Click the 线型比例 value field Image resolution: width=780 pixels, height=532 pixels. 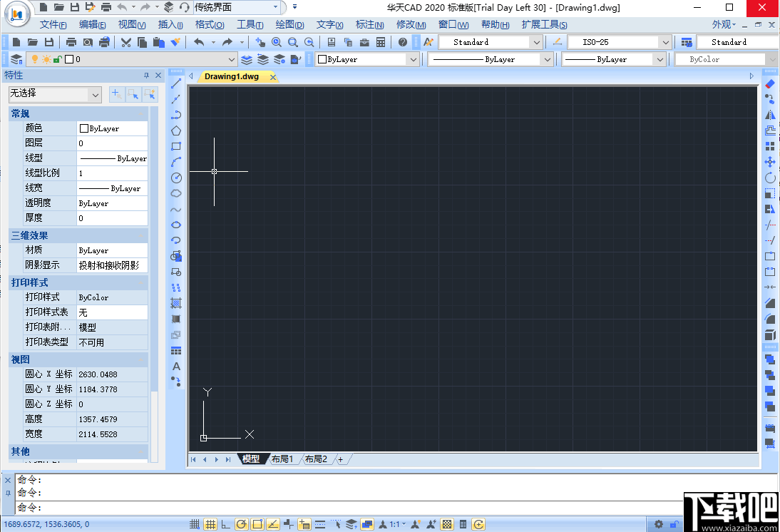tap(113, 173)
